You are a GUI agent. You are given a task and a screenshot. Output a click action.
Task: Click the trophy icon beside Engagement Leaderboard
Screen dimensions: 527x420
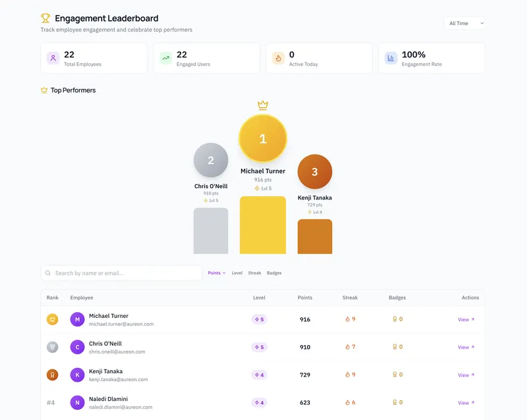45,18
